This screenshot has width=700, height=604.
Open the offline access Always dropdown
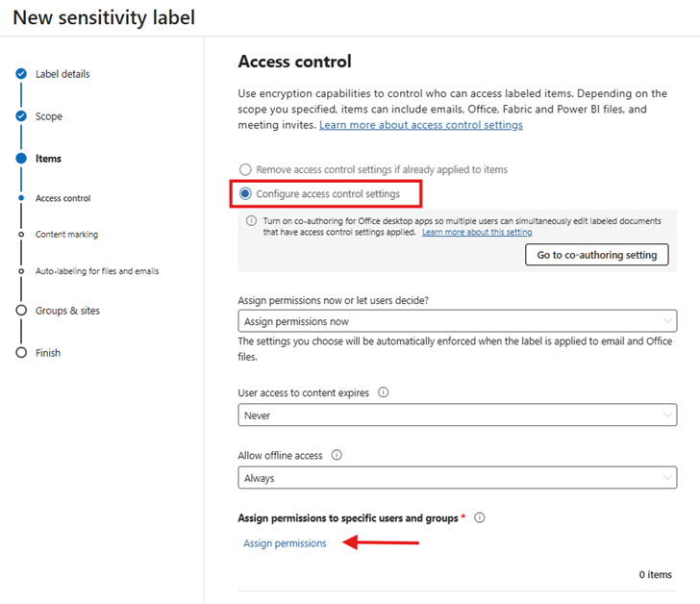click(457, 478)
